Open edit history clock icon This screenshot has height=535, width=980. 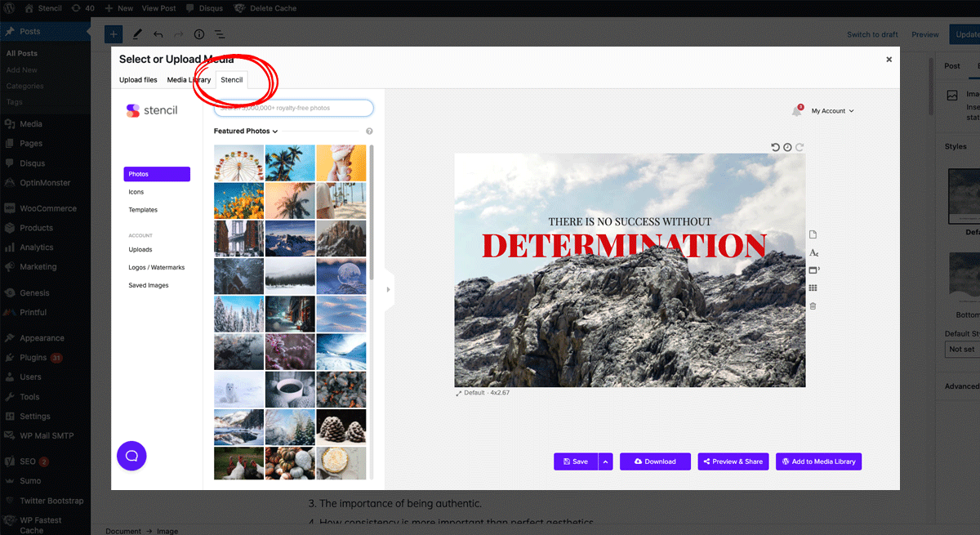787,147
